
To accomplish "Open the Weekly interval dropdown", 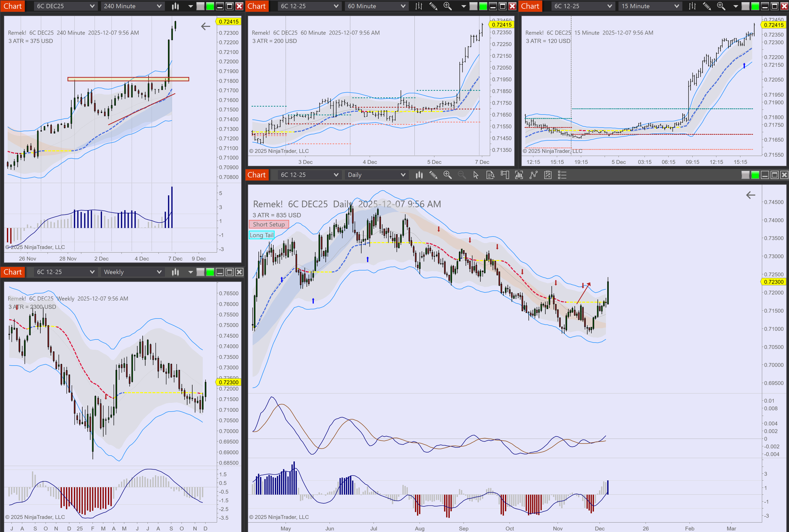I will click(x=133, y=272).
